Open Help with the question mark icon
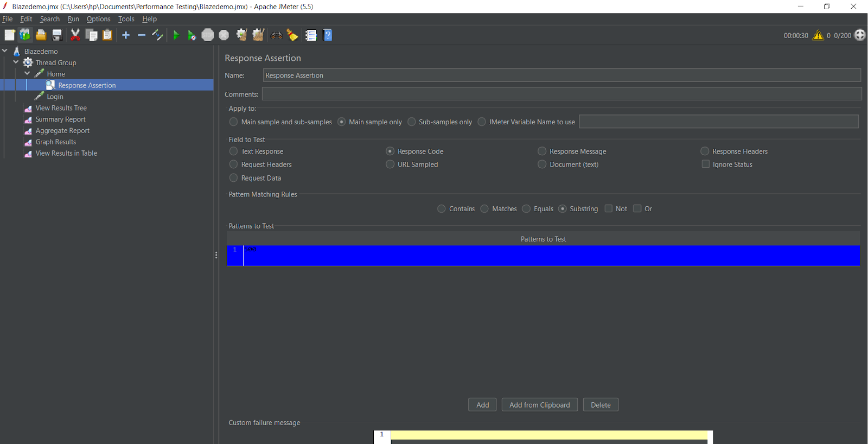The width and height of the screenshot is (868, 444). [x=327, y=35]
